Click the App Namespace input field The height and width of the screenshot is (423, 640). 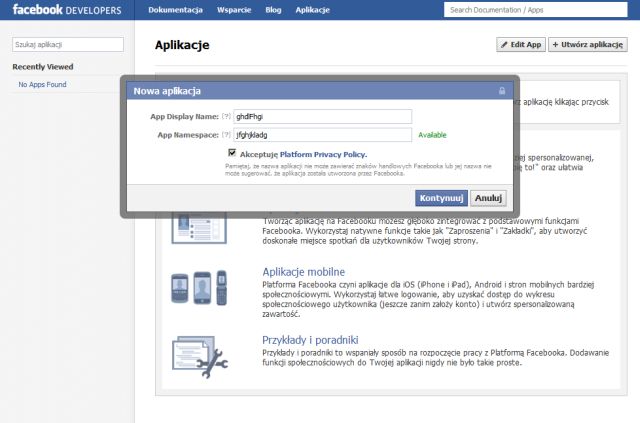point(322,135)
